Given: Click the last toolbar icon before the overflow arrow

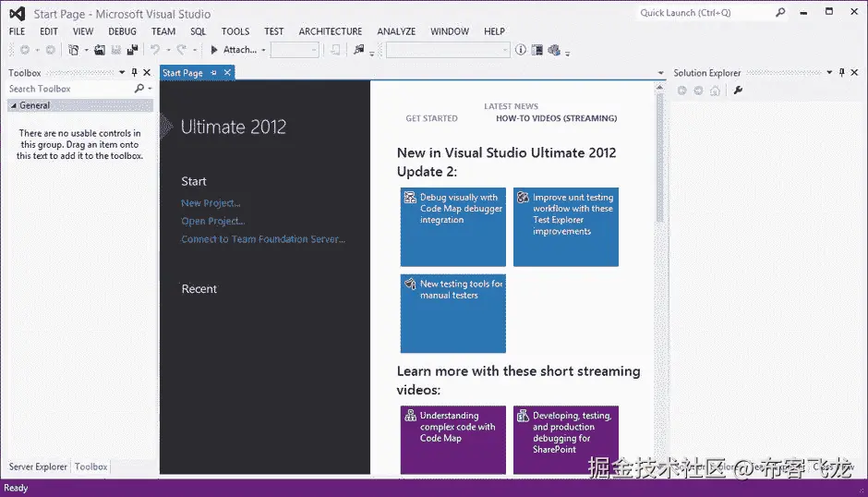Looking at the screenshot, I should pos(554,50).
